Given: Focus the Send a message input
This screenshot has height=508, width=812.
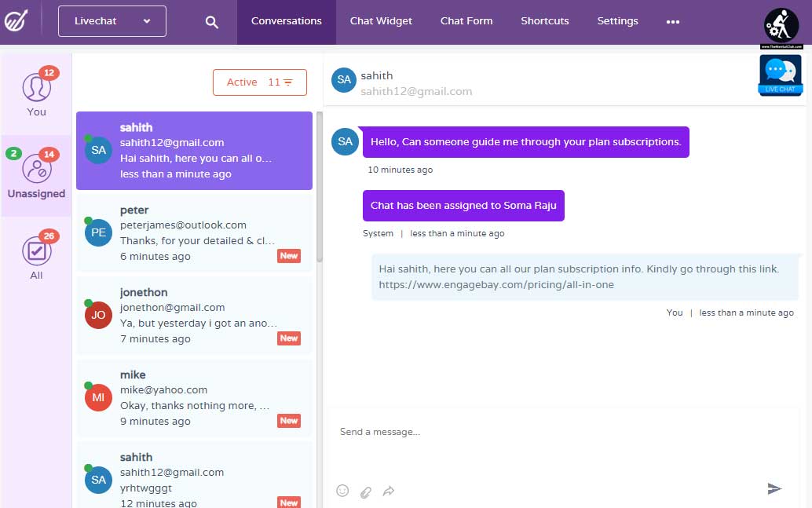Looking at the screenshot, I should click(x=561, y=432).
